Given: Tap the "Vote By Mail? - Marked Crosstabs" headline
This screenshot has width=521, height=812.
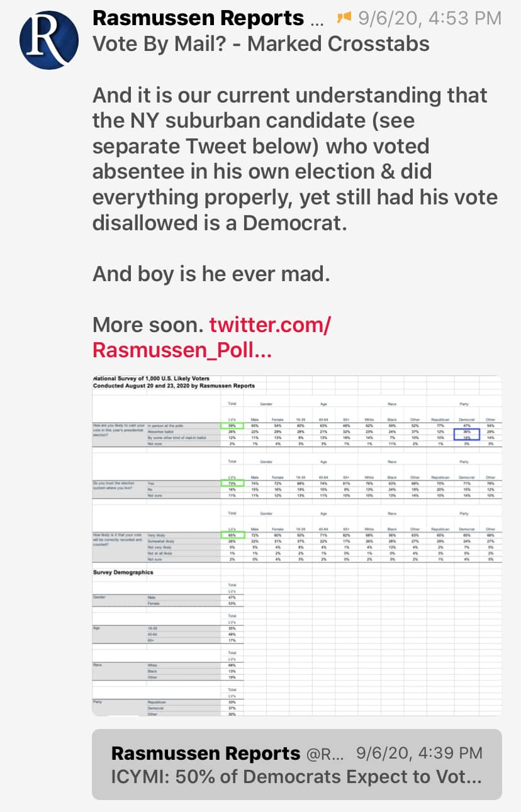Looking at the screenshot, I should 261,44.
